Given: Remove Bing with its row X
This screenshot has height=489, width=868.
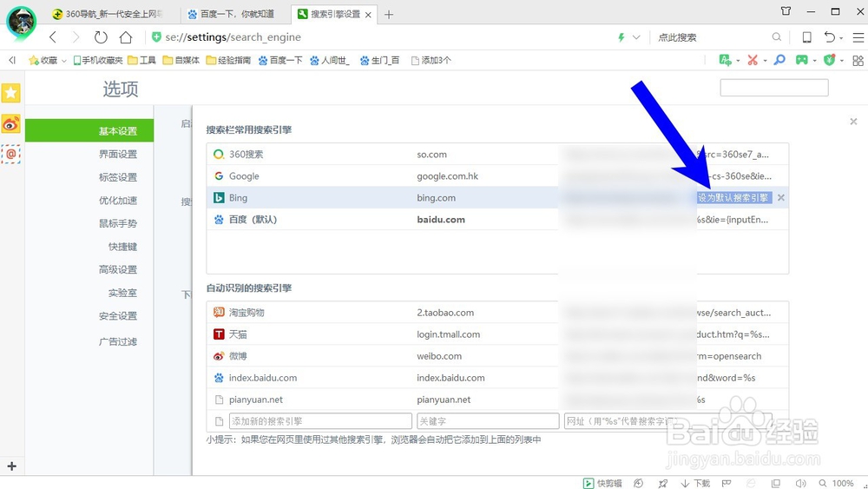Looking at the screenshot, I should tap(780, 198).
